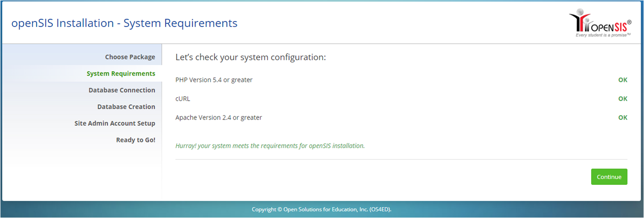Click Let's check your system configuration heading

250,57
